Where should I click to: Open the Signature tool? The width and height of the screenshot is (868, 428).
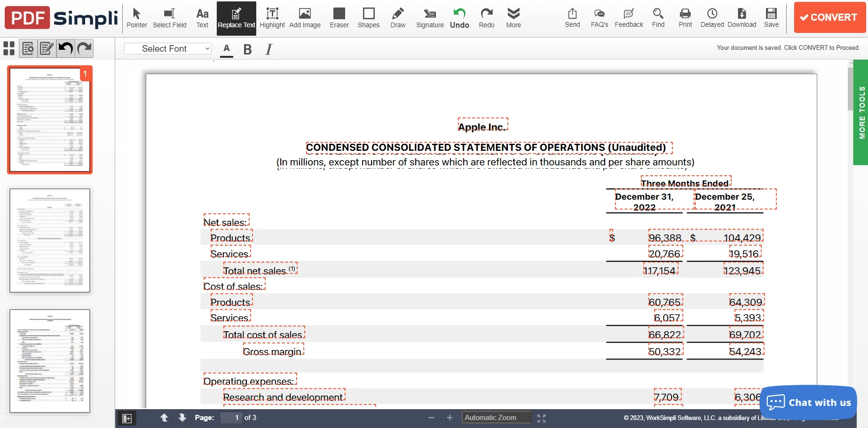430,18
